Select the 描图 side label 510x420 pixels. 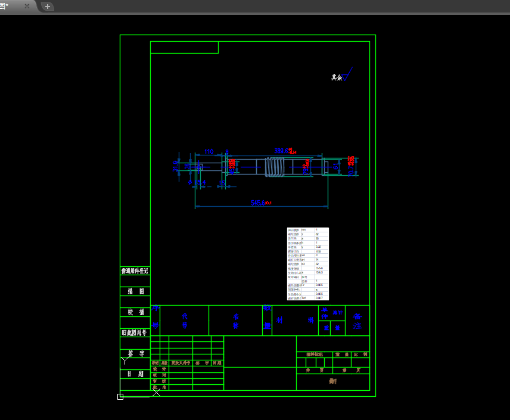pos(136,291)
